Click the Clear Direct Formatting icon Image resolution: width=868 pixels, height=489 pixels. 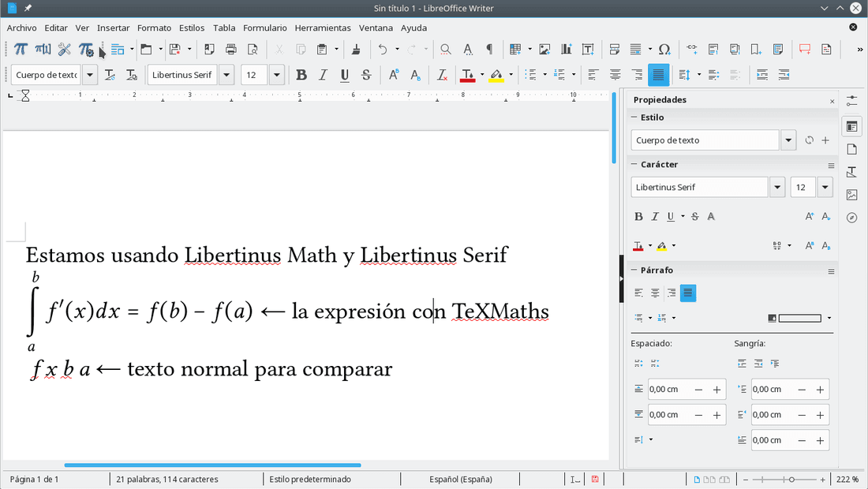[x=442, y=75]
